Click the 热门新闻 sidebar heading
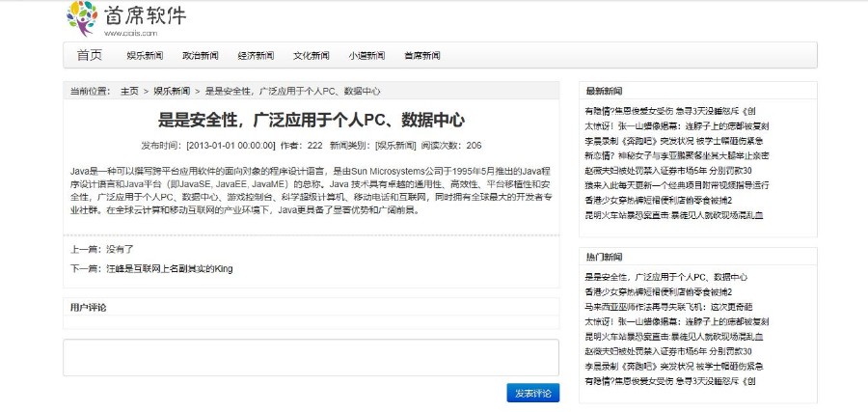868x412 pixels. [x=604, y=257]
